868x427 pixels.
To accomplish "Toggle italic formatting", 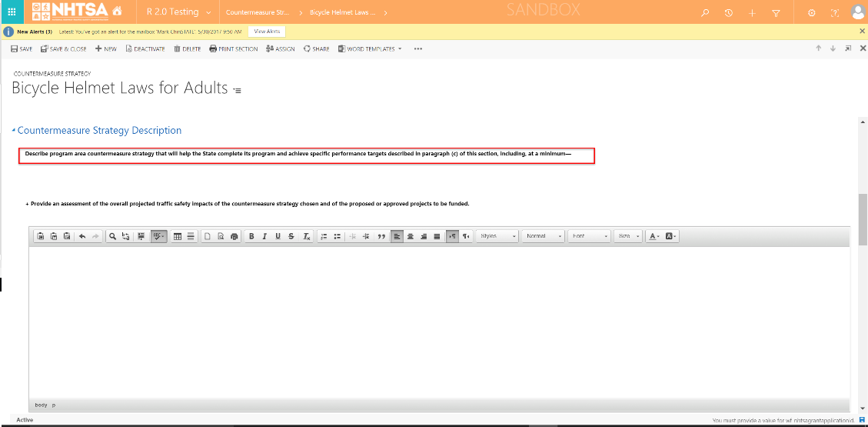I will (264, 236).
